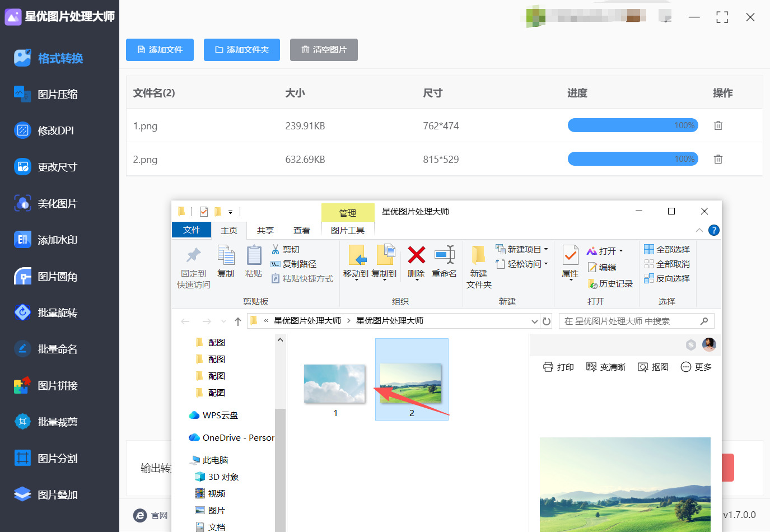770x532 pixels.
Task: Click 全部选择 select-all option
Action: pyautogui.click(x=667, y=250)
